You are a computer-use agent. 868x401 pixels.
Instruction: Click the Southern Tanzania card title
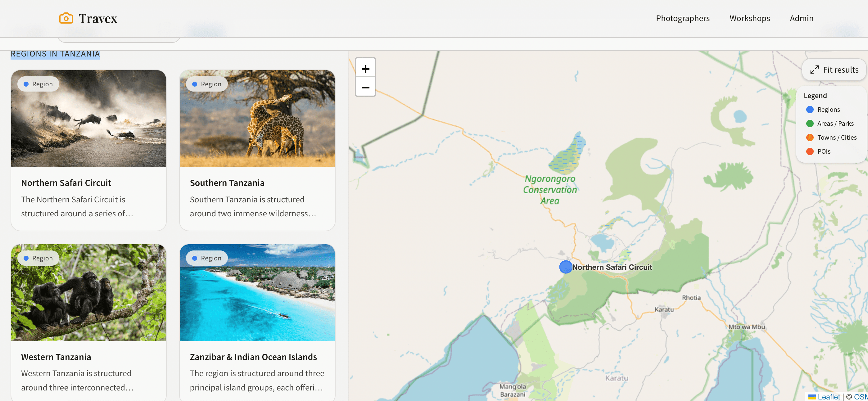[x=227, y=182]
